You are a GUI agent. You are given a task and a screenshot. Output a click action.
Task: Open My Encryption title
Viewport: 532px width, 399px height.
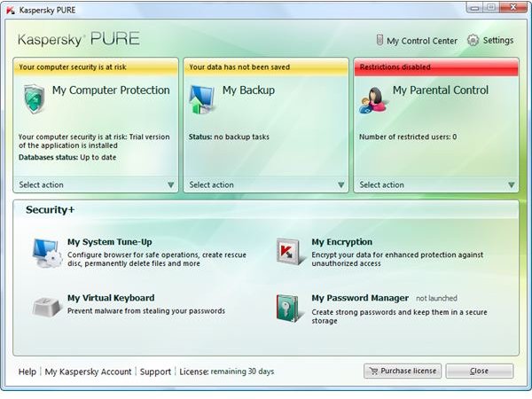342,242
